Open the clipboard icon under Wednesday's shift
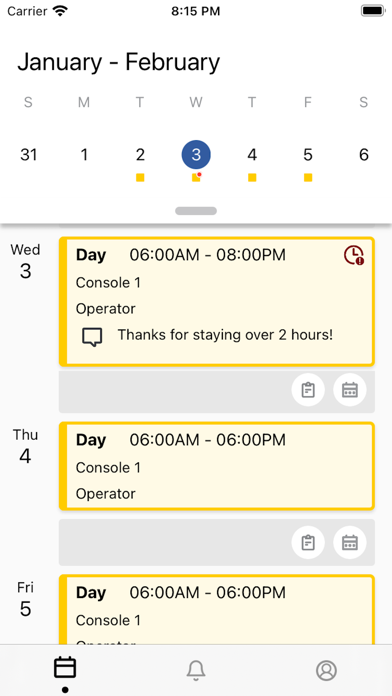The height and width of the screenshot is (696, 392). tap(308, 390)
